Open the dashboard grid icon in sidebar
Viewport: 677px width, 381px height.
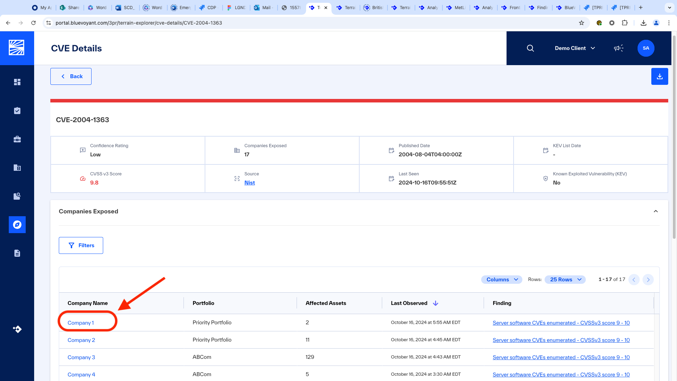(x=17, y=82)
